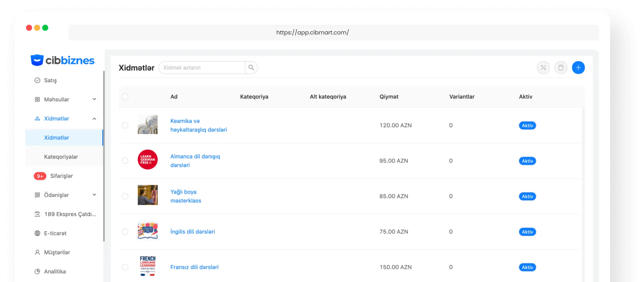Open the percent discount icon button

pyautogui.click(x=543, y=67)
